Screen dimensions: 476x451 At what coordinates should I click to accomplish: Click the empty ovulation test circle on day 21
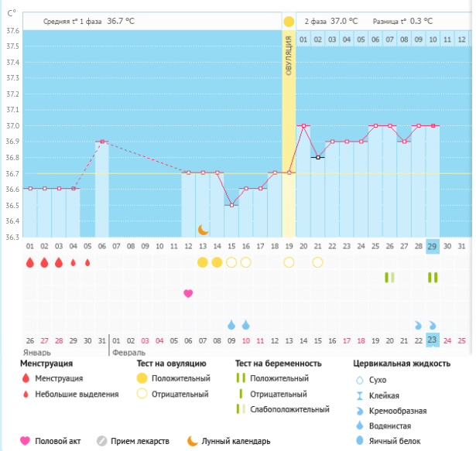[x=317, y=262]
